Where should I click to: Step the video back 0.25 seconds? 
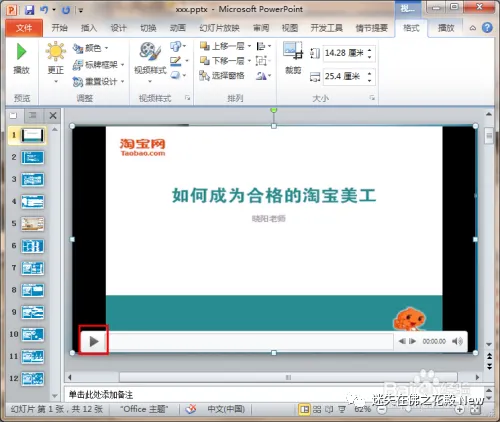pos(402,341)
